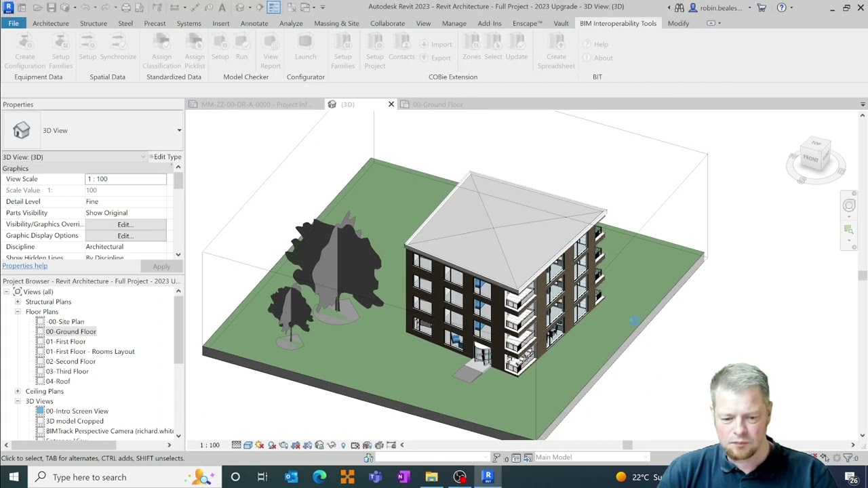Open the File menu

click(14, 23)
